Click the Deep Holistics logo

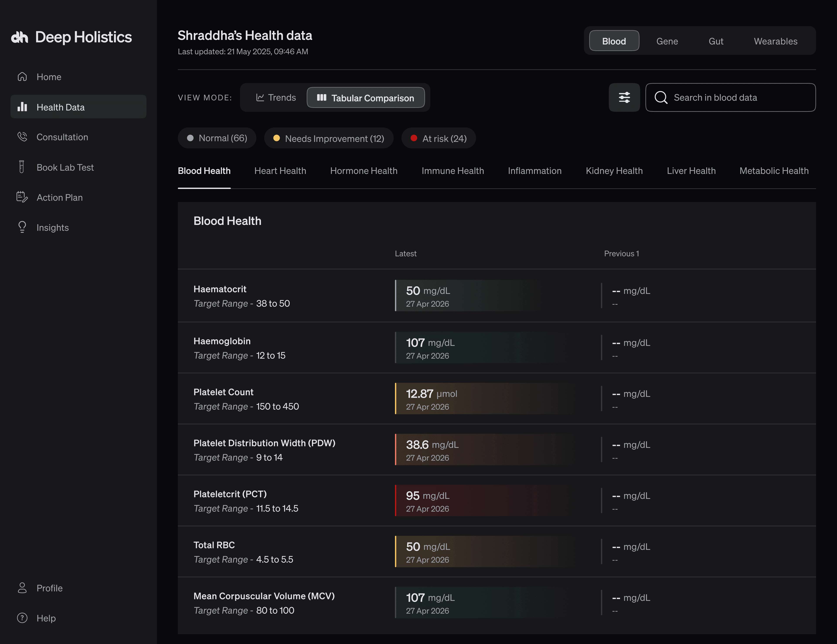(x=71, y=37)
